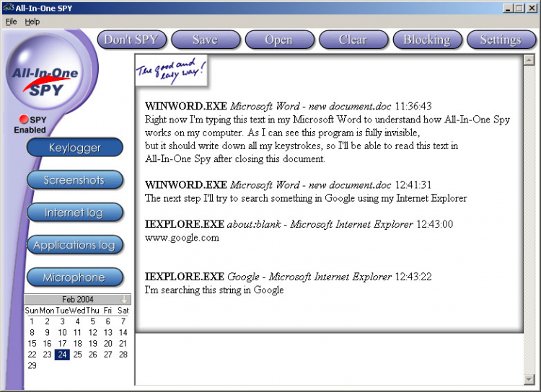The width and height of the screenshot is (541, 392).
Task: Click the WINWORD.EXE entry at 11:36:43
Action: (289, 106)
